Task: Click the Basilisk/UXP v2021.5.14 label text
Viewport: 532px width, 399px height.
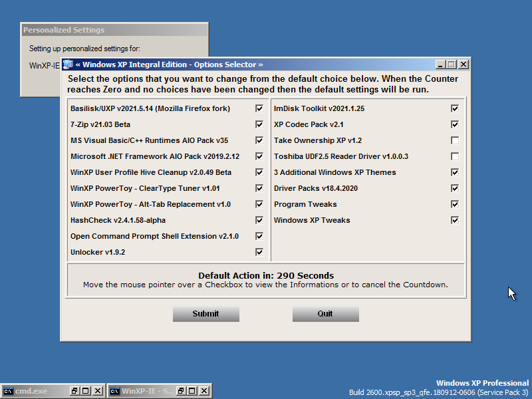Action: tap(150, 108)
